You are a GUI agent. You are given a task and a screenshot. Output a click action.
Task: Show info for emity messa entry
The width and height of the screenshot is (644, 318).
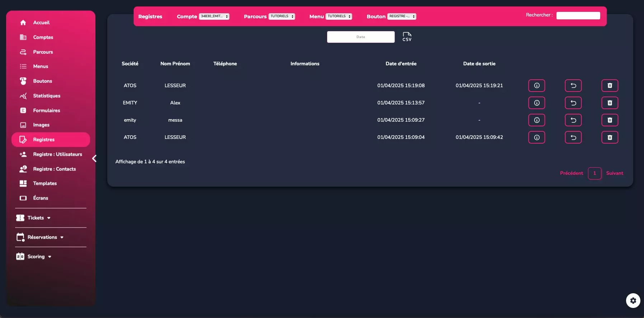pos(536,120)
